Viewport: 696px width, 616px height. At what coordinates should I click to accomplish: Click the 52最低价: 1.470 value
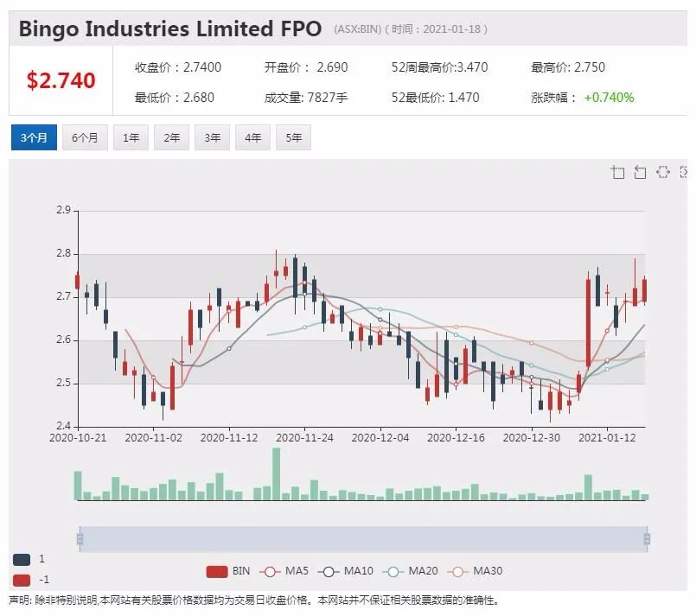pos(435,98)
